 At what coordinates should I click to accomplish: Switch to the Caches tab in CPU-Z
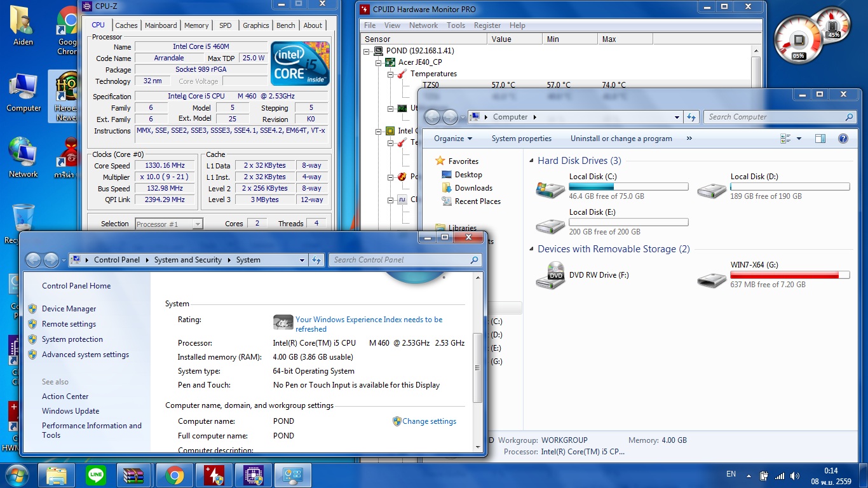pyautogui.click(x=126, y=25)
